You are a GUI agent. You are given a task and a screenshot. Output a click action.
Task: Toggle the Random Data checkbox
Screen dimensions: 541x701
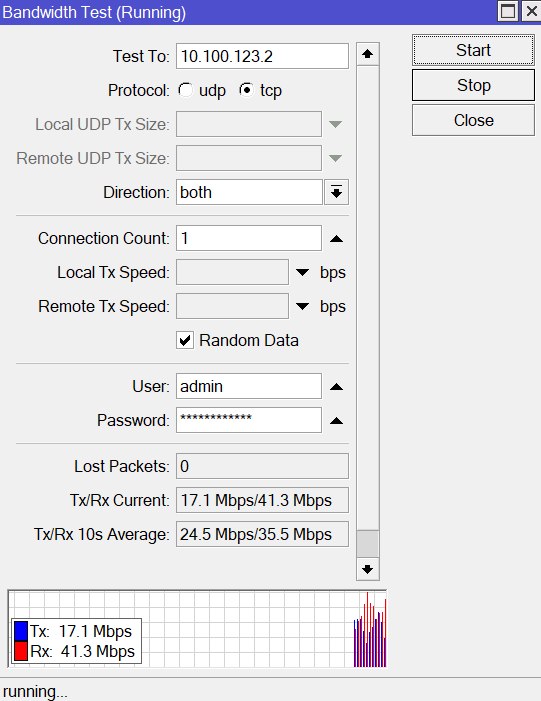[185, 340]
